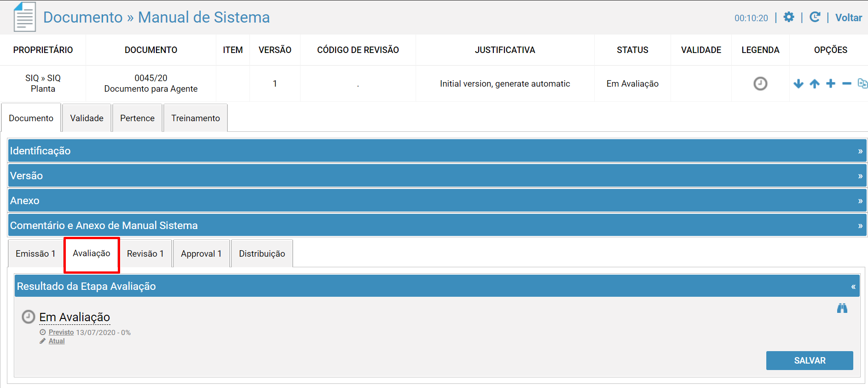
Task: Click the Initial version, generate automatic cell
Action: (505, 83)
